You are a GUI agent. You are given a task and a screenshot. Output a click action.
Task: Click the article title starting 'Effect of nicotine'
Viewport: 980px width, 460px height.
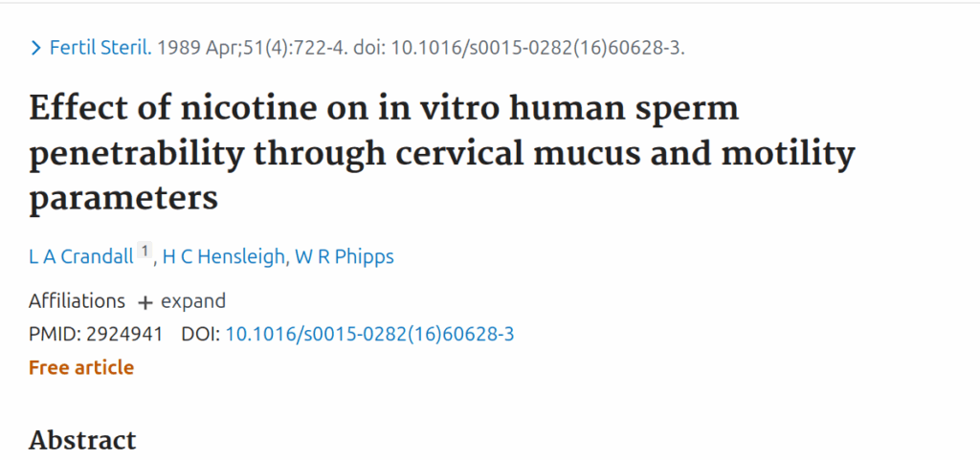(442, 153)
